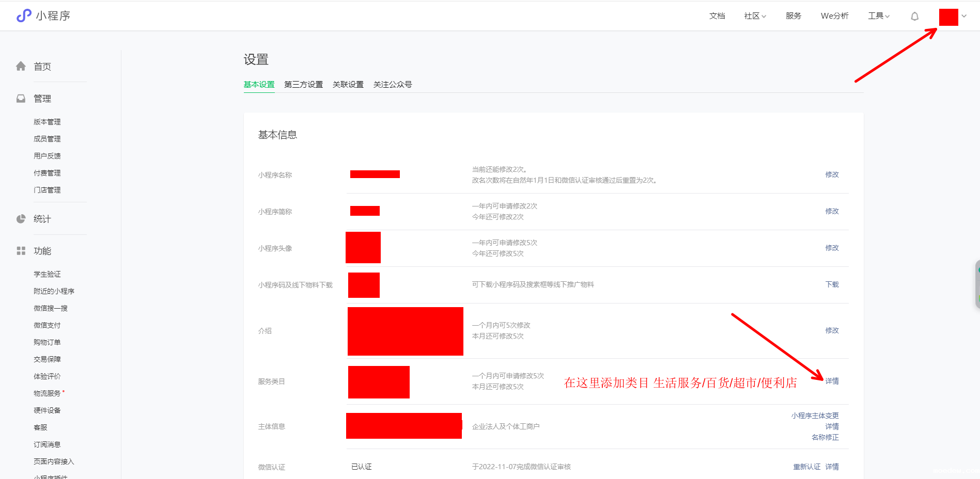Image resolution: width=980 pixels, height=479 pixels.
Task: Click 下载 for 小程序码 materials
Action: click(x=832, y=284)
